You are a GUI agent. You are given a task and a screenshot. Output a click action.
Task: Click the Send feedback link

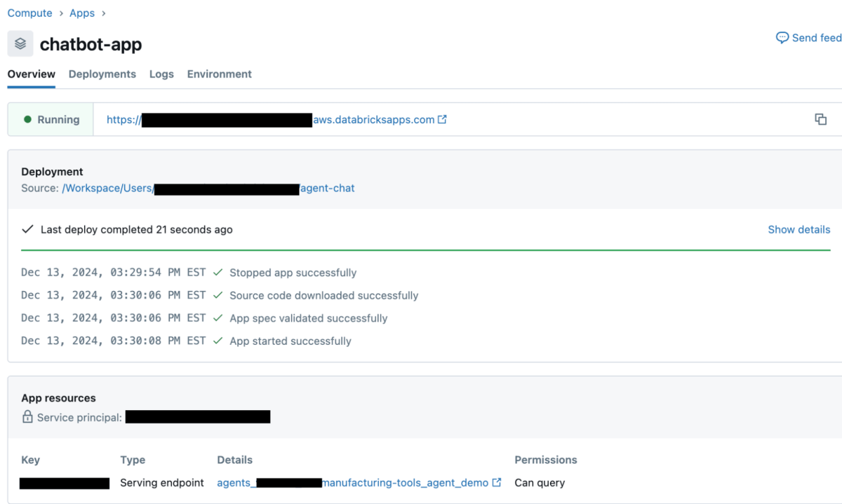pyautogui.click(x=816, y=38)
